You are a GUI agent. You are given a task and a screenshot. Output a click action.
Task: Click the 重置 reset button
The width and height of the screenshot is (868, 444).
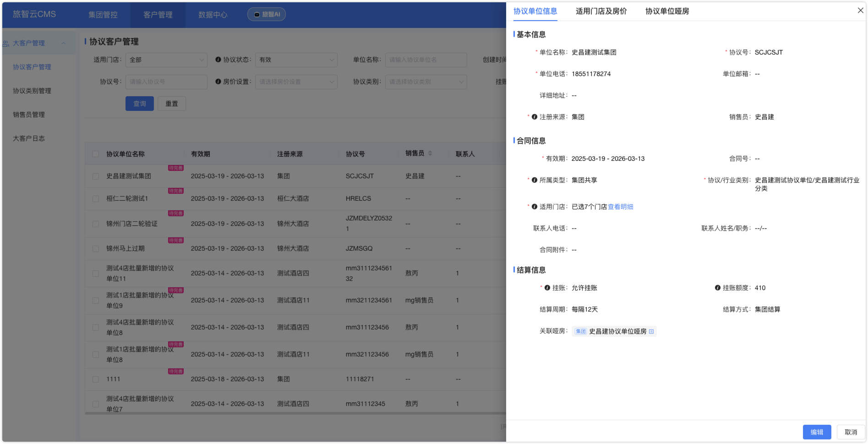(172, 104)
